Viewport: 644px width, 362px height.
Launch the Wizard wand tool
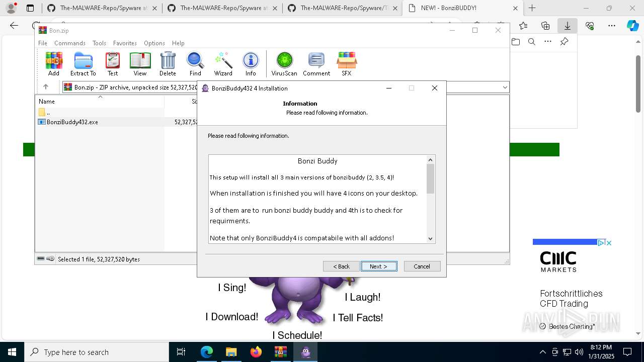pyautogui.click(x=223, y=64)
